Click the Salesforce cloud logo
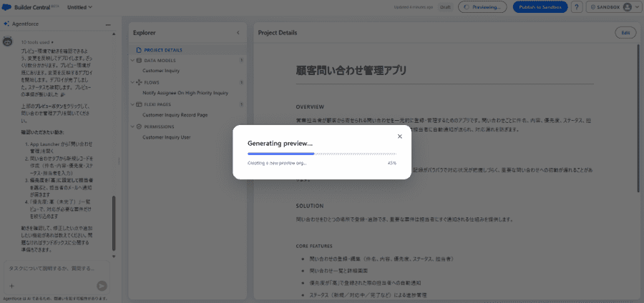The width and height of the screenshot is (644, 303). click(7, 7)
